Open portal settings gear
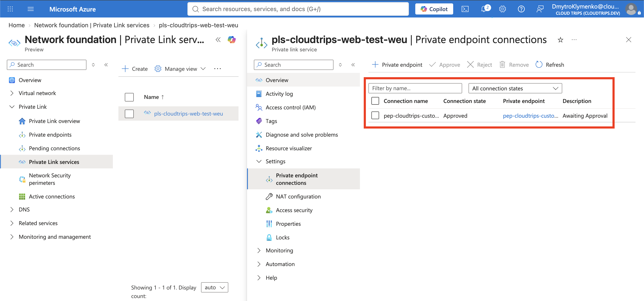The width and height of the screenshot is (644, 301). point(503,9)
